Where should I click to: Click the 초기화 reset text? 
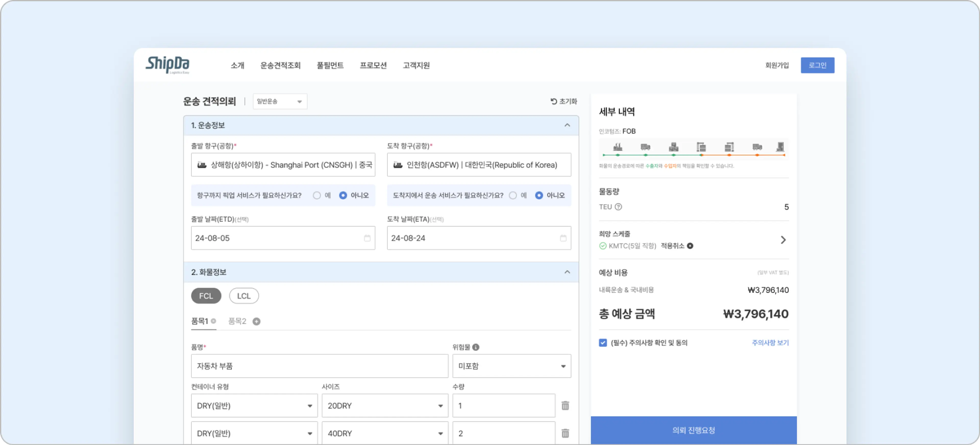click(568, 101)
